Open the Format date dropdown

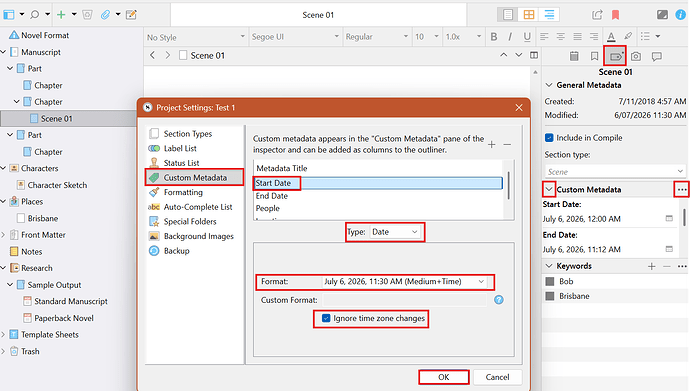(404, 281)
